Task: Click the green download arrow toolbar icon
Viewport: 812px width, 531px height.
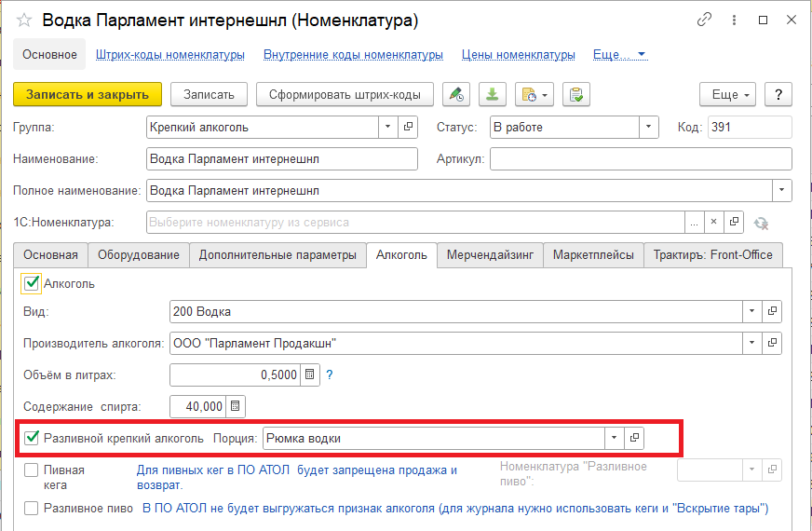Action: (x=492, y=94)
